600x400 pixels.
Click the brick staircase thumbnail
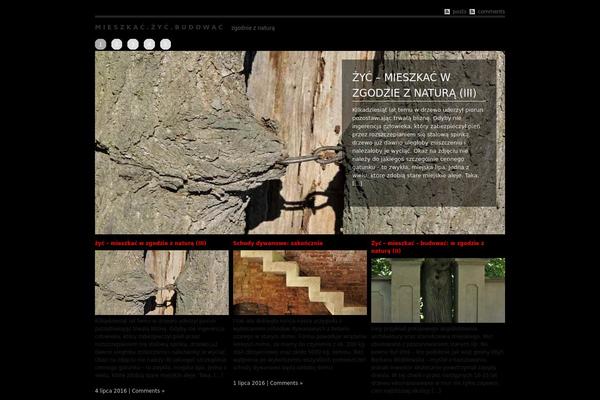pos(300,282)
